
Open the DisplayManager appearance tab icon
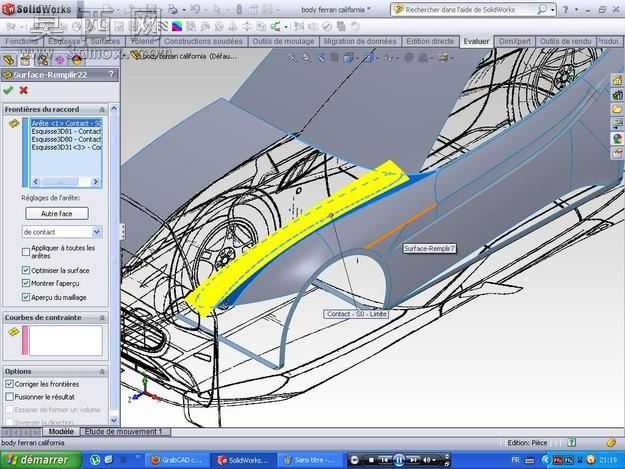pos(77,60)
